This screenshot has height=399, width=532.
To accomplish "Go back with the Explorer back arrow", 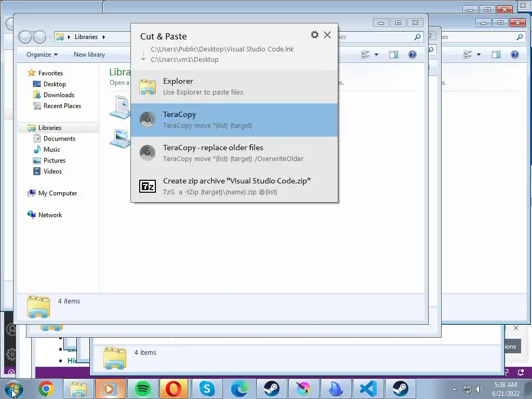I will coord(25,37).
